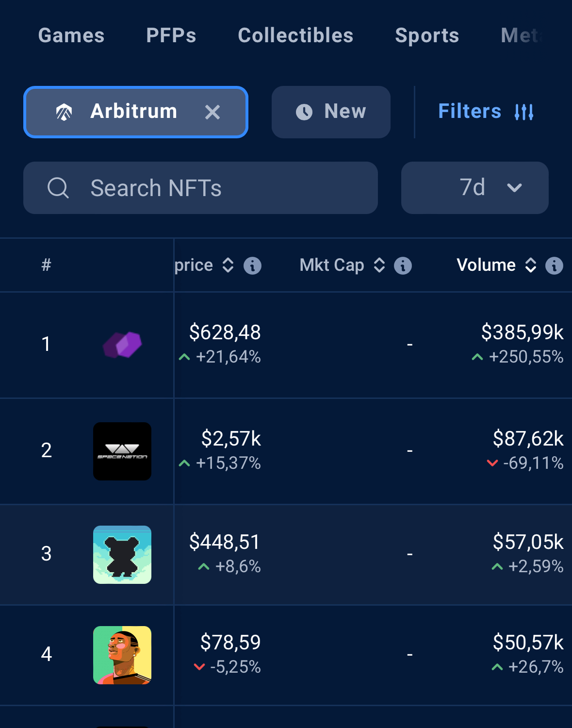Toggle the New filter button
This screenshot has width=572, height=728.
coord(331,112)
